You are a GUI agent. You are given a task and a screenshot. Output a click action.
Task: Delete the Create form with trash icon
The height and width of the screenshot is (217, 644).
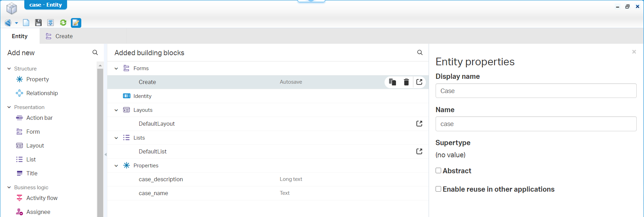coord(406,82)
